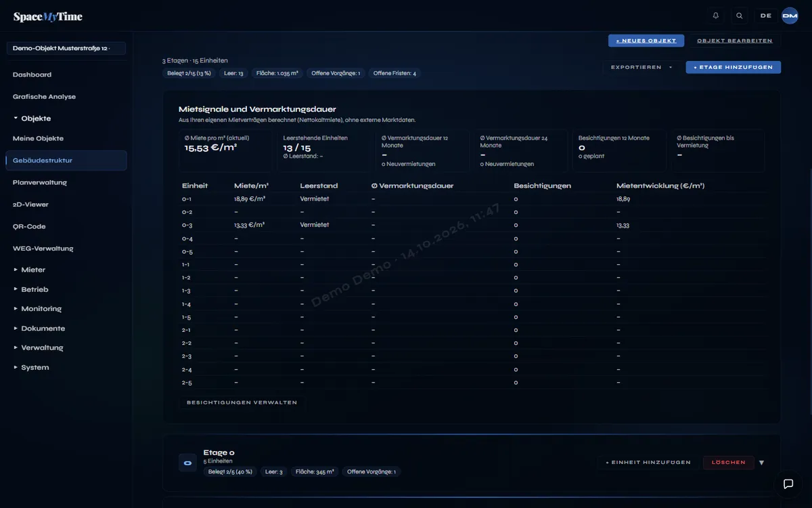Expand the System sidebar section

(x=35, y=367)
